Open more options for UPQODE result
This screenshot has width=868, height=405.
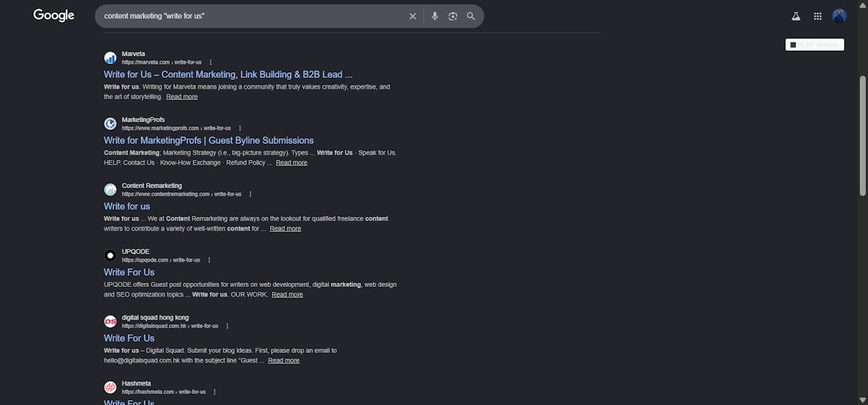(209, 261)
